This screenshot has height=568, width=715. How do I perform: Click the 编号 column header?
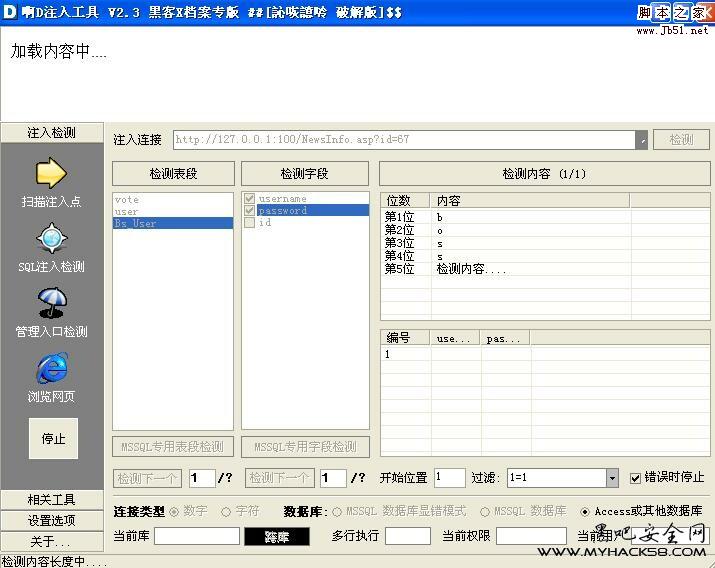pos(405,338)
